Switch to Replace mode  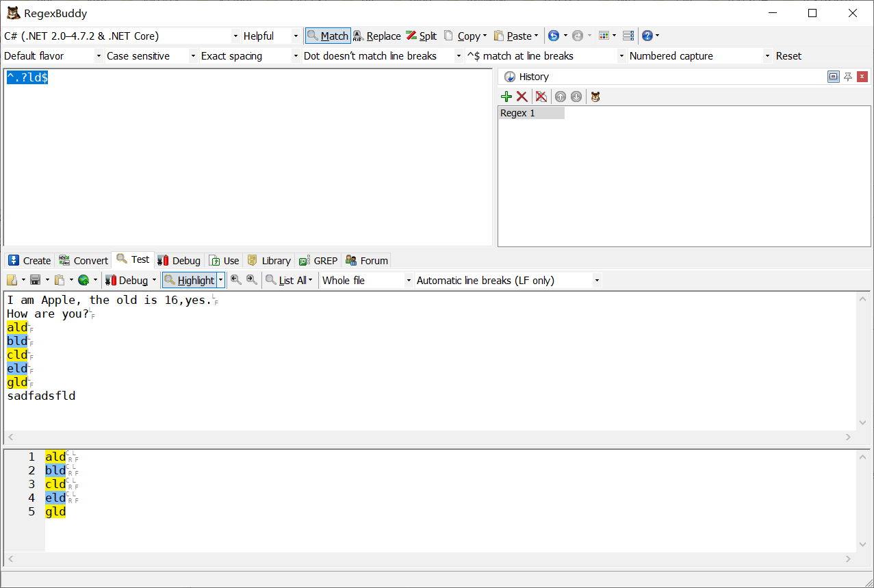pos(377,36)
